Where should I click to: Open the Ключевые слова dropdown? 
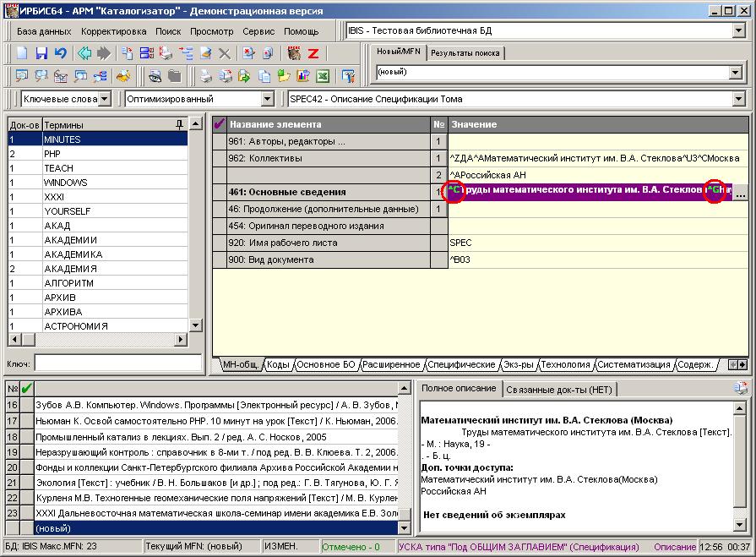point(104,99)
